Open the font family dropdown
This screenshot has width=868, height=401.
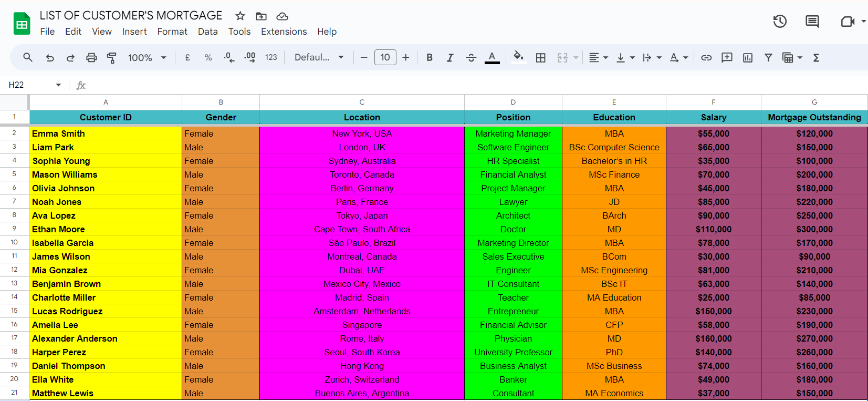[x=319, y=58]
